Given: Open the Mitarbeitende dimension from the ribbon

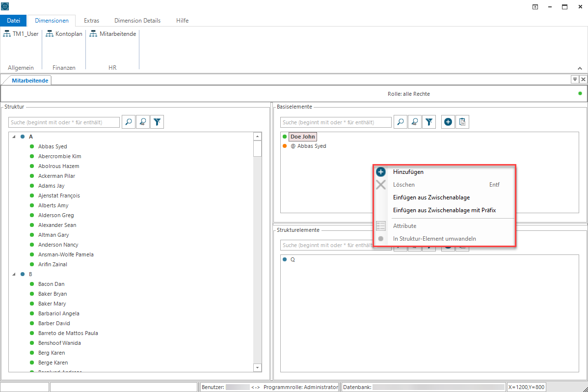Looking at the screenshot, I should [112, 34].
